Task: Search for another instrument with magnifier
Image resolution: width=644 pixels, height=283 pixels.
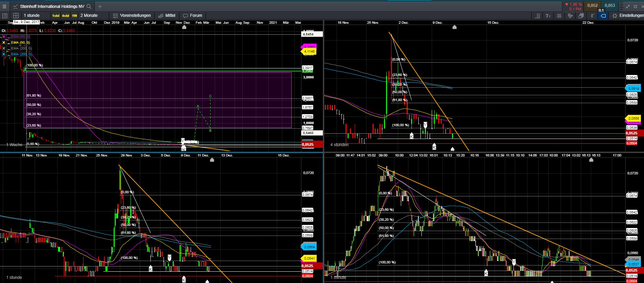Action: pos(89,6)
